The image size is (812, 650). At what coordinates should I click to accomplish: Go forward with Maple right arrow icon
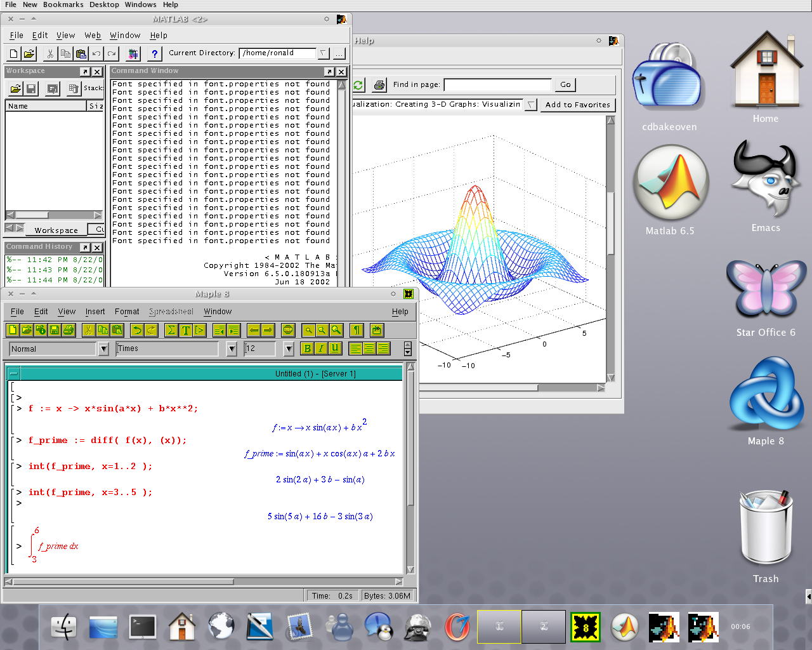[x=268, y=330]
